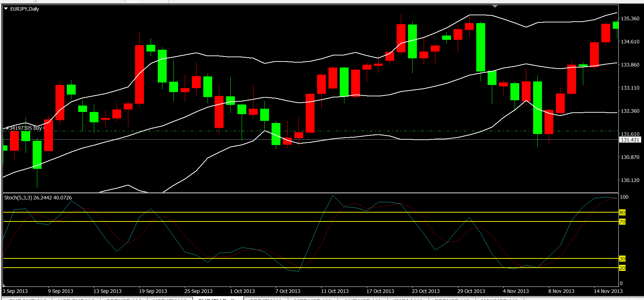The width and height of the screenshot is (644, 300).
Task: Click the stochastic level 20 label
Action: click(x=622, y=268)
